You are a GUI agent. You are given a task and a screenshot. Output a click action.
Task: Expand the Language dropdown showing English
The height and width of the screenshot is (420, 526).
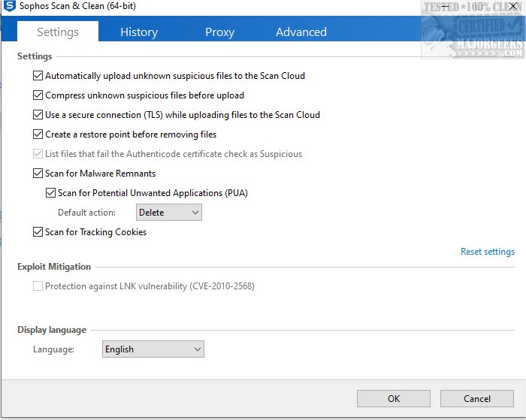pyautogui.click(x=153, y=349)
